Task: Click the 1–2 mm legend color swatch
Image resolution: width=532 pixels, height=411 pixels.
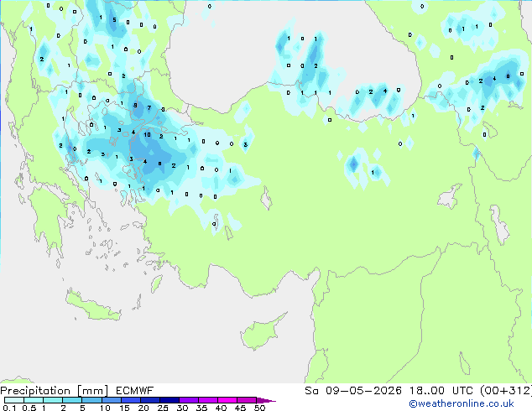Action: (53, 400)
